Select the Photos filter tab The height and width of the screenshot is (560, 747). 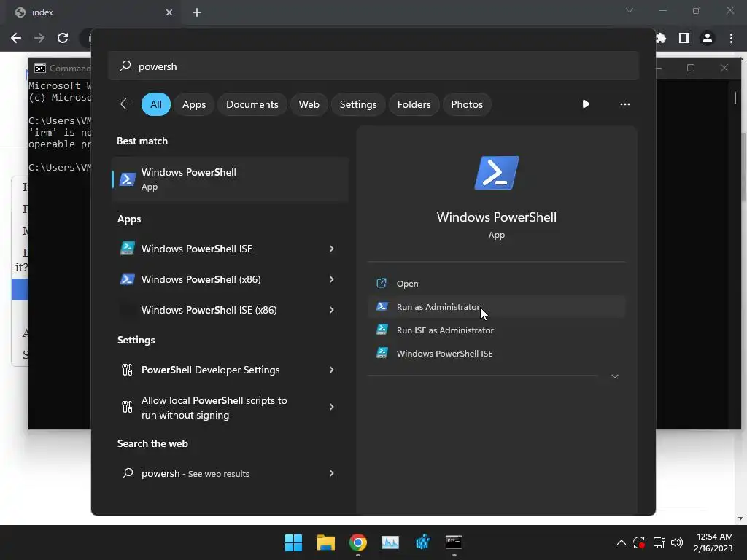coord(467,104)
